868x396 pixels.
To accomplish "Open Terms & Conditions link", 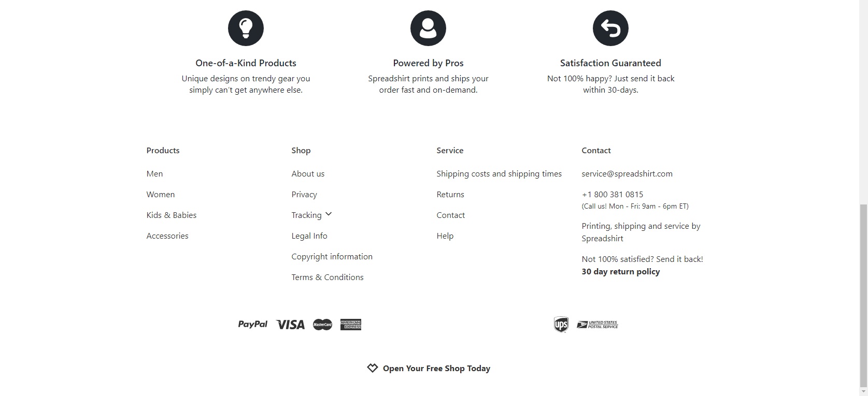I will click(x=328, y=277).
